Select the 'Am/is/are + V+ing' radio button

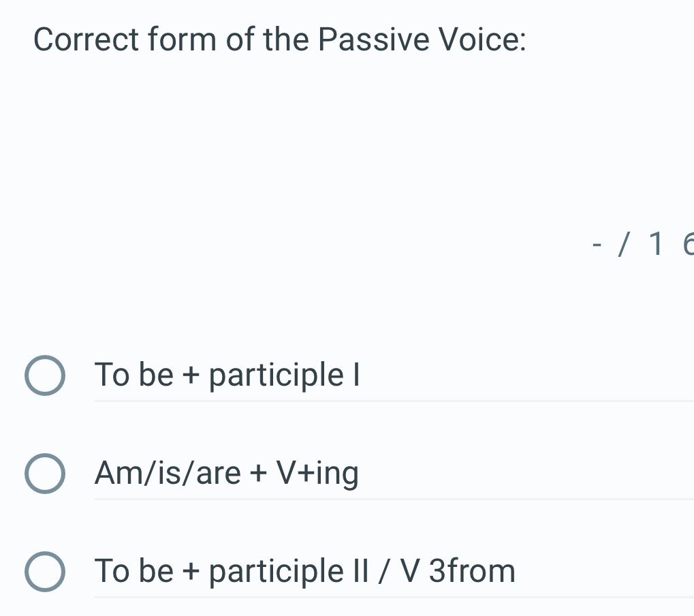point(45,473)
